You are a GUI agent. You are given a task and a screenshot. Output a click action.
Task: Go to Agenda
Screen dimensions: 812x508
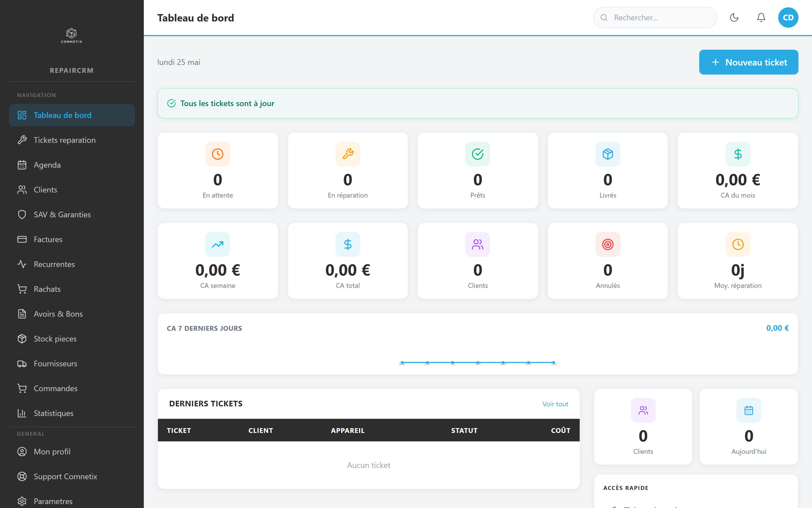click(72, 165)
